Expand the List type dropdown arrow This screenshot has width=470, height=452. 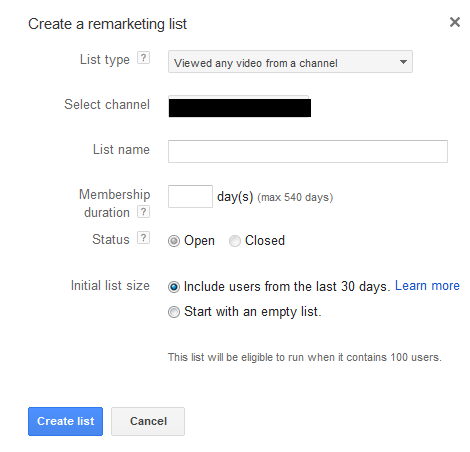point(403,62)
